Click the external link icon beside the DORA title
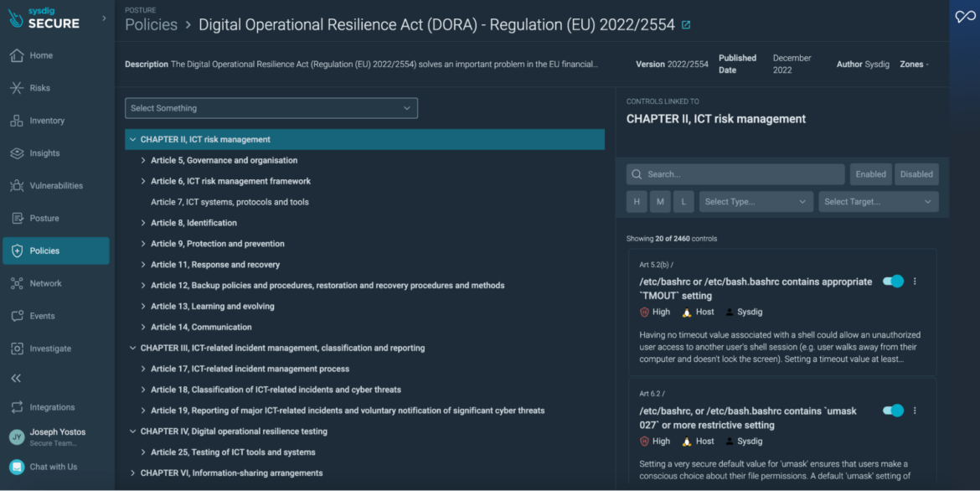980x491 pixels. coord(685,24)
